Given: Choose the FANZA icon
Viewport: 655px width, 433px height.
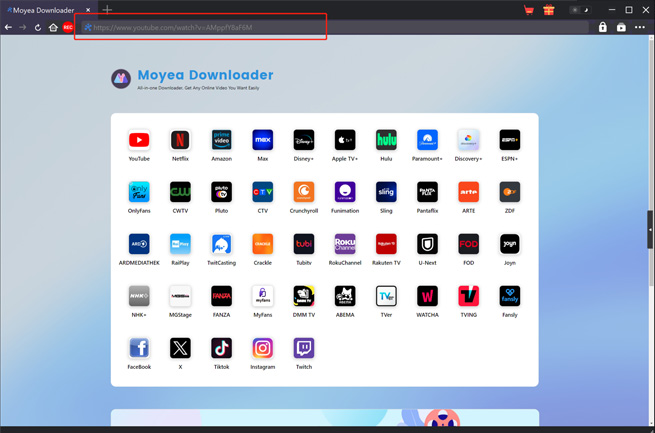Looking at the screenshot, I should click(221, 296).
